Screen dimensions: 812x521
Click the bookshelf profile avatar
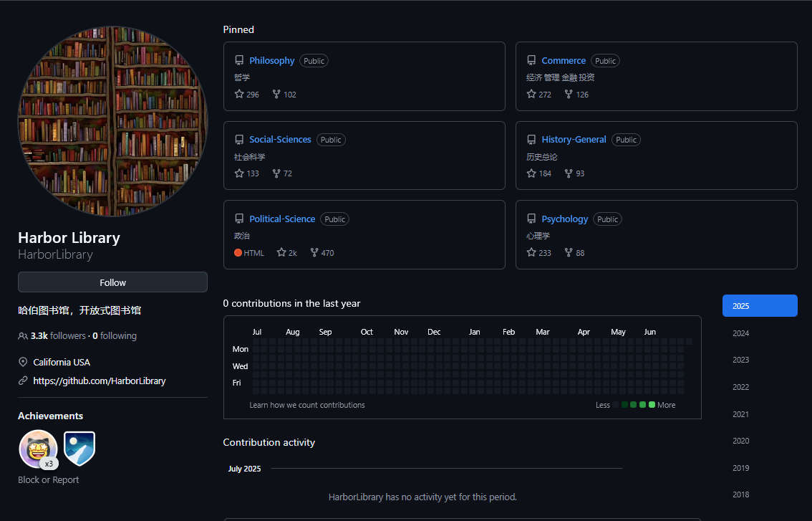pyautogui.click(x=112, y=121)
